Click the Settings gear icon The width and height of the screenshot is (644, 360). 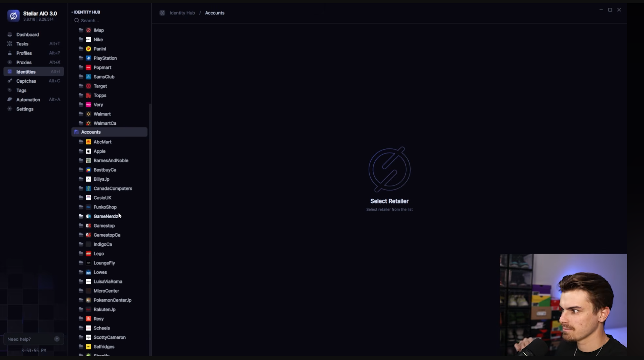pos(10,109)
